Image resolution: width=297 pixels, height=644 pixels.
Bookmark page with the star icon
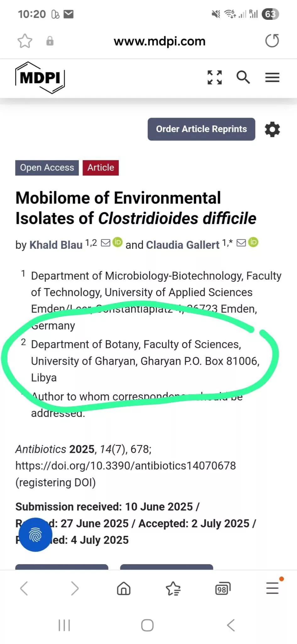[25, 41]
